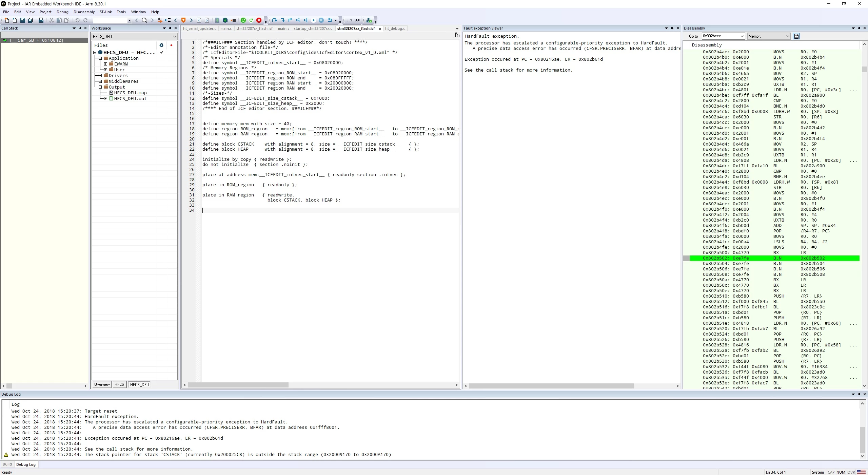This screenshot has width=868, height=475.
Task: Select the Overview workspace tab
Action: click(102, 384)
